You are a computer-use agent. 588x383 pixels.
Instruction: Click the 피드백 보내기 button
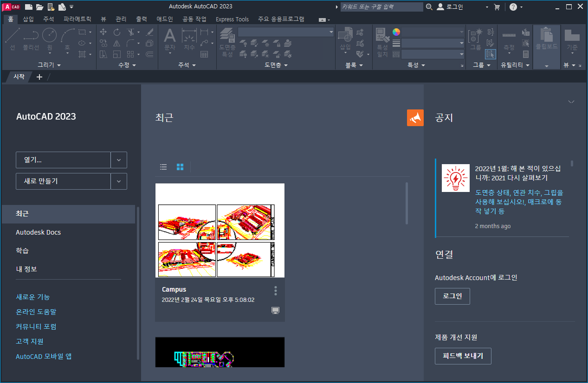pyautogui.click(x=463, y=356)
